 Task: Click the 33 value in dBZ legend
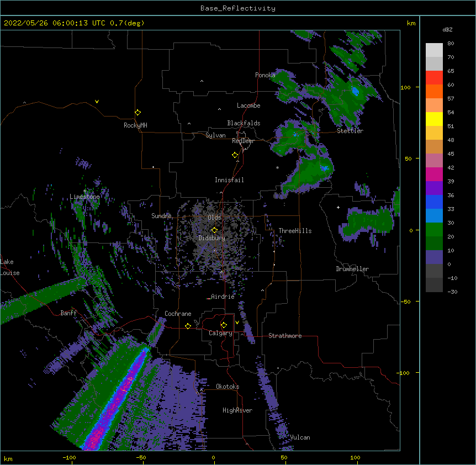point(451,209)
